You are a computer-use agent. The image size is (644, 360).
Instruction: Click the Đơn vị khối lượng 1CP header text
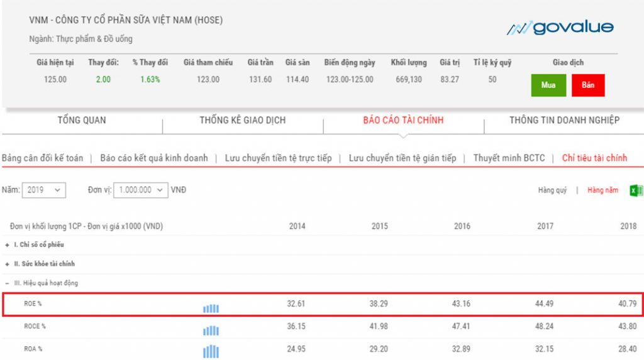[x=86, y=226]
